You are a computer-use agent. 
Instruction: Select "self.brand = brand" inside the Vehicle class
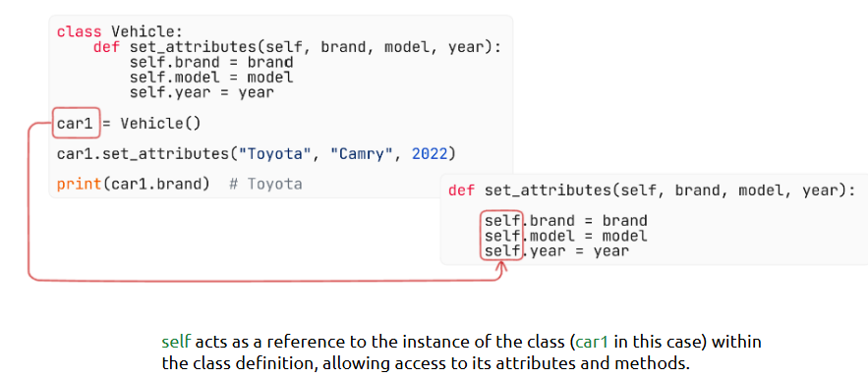tap(211, 62)
